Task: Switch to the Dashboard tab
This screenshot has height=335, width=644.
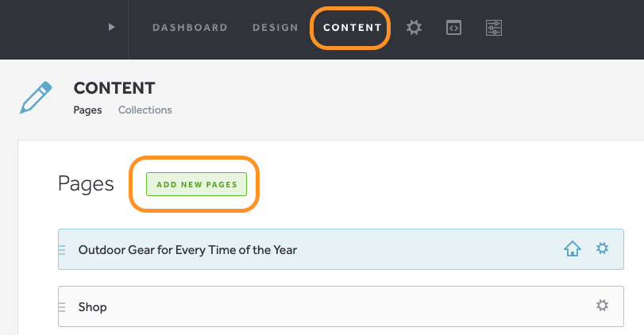Action: 190,28
